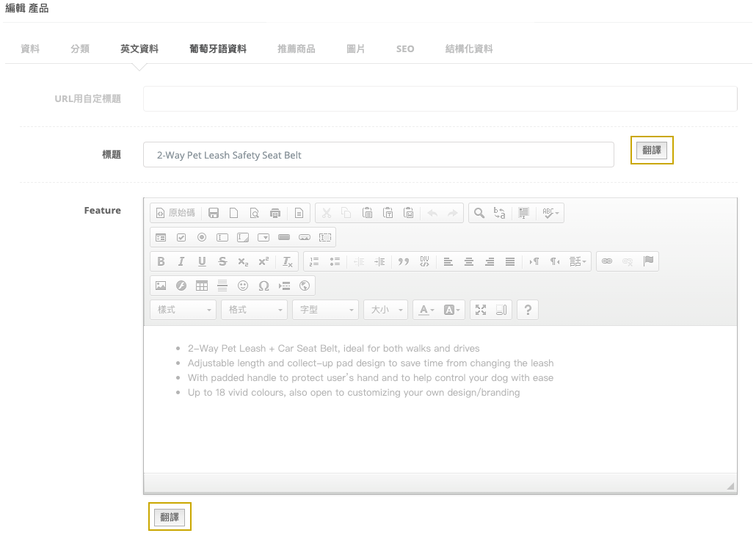The height and width of the screenshot is (533, 756).
Task: Click the Remove Format icon
Action: point(288,261)
